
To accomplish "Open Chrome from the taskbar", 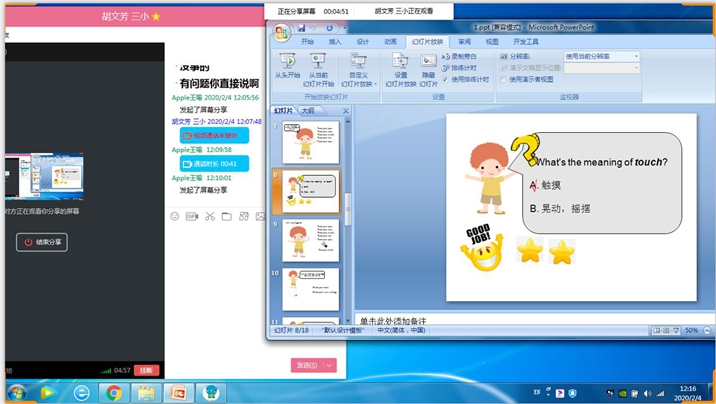I will 114,393.
